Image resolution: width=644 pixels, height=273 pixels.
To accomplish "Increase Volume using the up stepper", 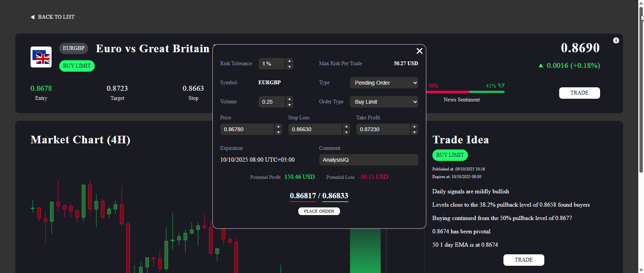I will tap(290, 99).
